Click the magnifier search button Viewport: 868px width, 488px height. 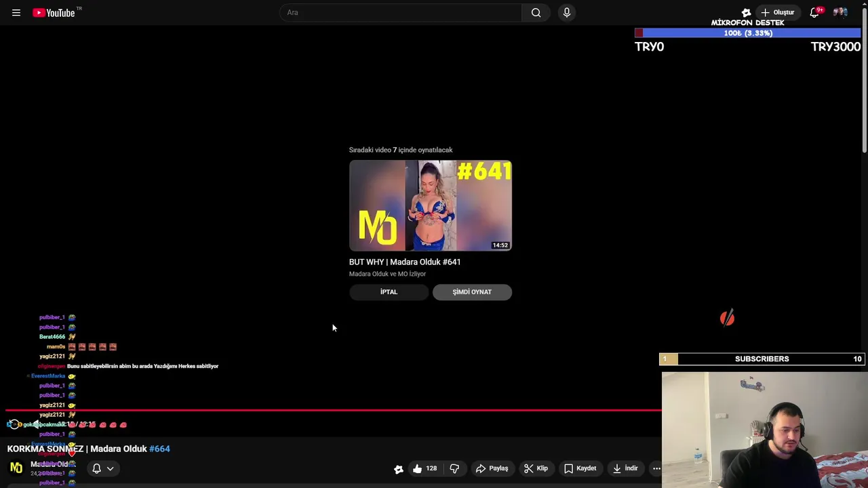point(536,12)
